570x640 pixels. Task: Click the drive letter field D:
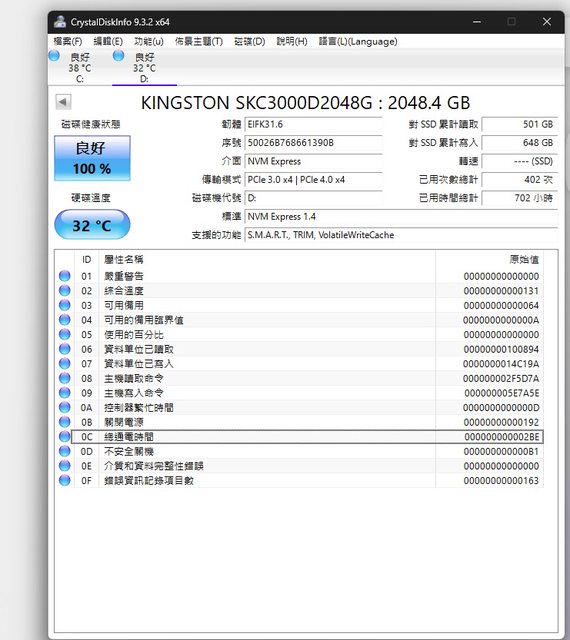coord(313,198)
